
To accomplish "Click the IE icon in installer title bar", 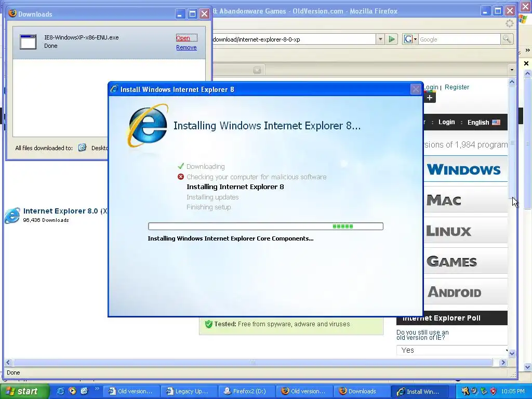I will click(114, 89).
